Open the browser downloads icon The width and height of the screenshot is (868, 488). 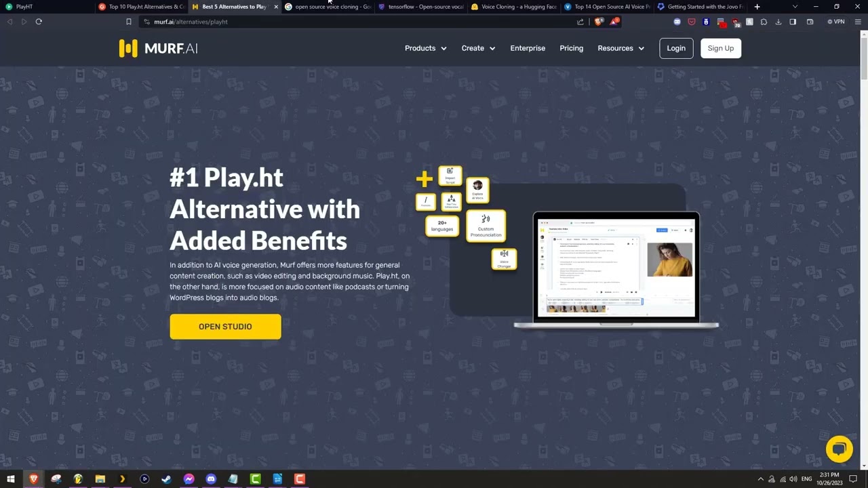pos(778,22)
